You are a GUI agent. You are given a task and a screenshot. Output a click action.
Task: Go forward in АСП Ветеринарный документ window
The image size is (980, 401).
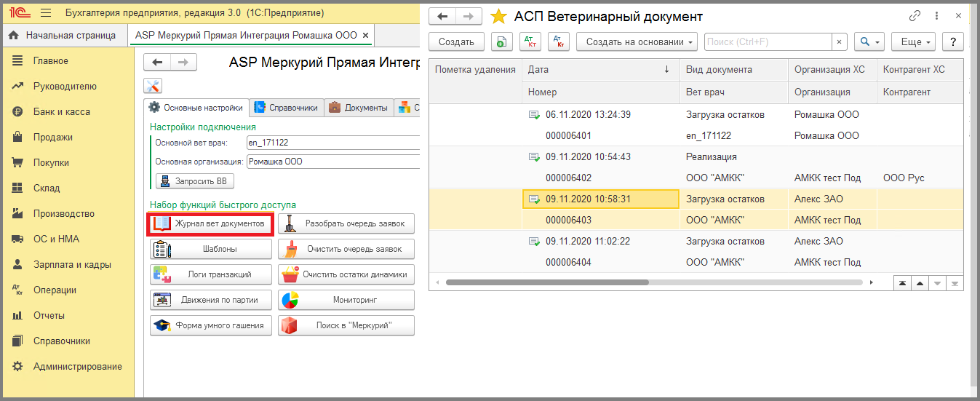[469, 16]
